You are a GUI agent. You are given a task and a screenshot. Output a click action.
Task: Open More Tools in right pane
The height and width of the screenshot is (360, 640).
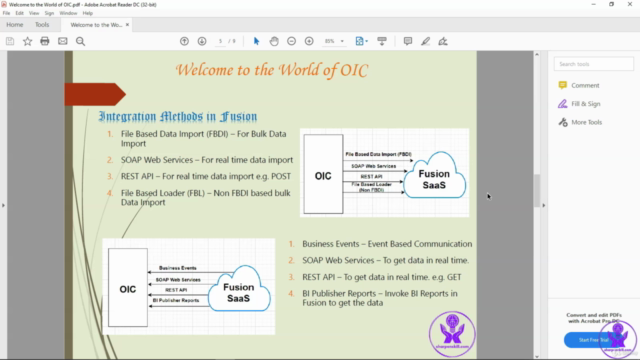[587, 122]
